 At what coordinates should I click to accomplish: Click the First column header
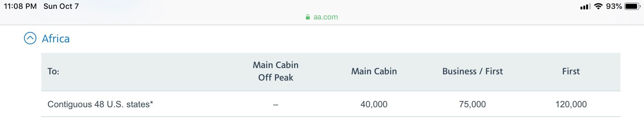pyautogui.click(x=571, y=71)
